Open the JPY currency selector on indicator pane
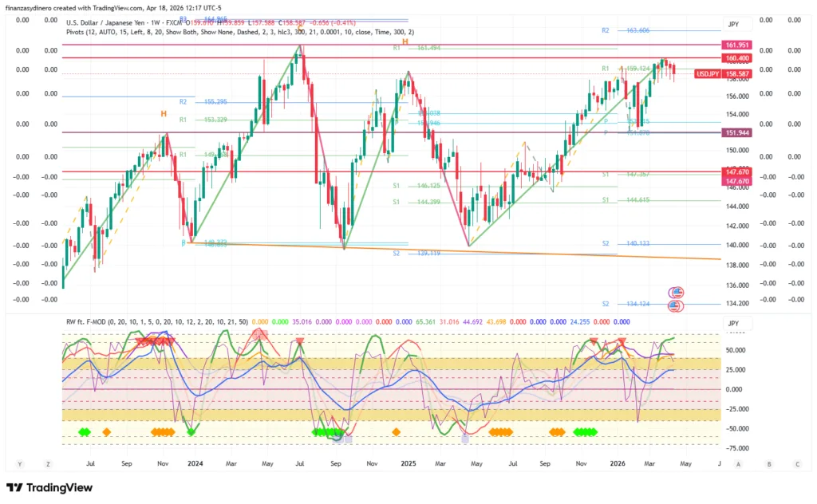 click(732, 323)
